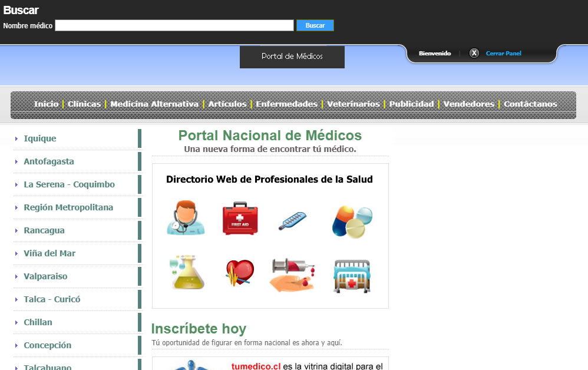
Task: Open the Región Metropolitana sidebar link
Action: 68,207
